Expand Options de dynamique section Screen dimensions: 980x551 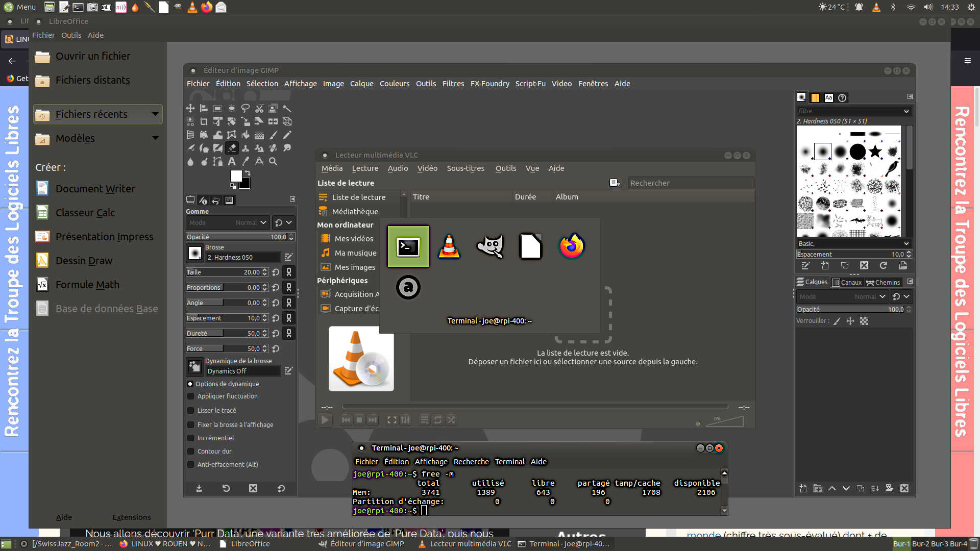click(190, 384)
